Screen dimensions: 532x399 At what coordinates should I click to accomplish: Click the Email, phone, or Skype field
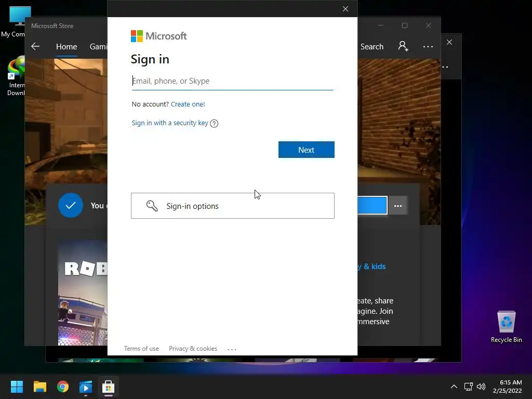coord(232,81)
